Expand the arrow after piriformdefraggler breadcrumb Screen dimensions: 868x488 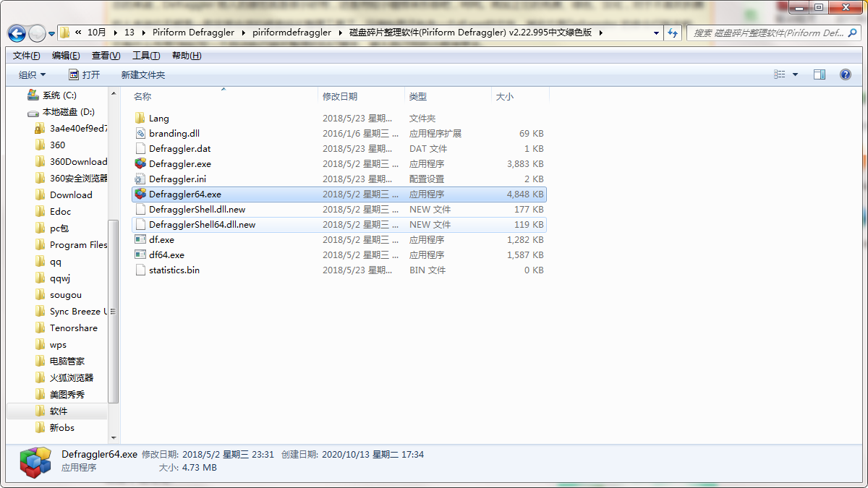tap(341, 33)
